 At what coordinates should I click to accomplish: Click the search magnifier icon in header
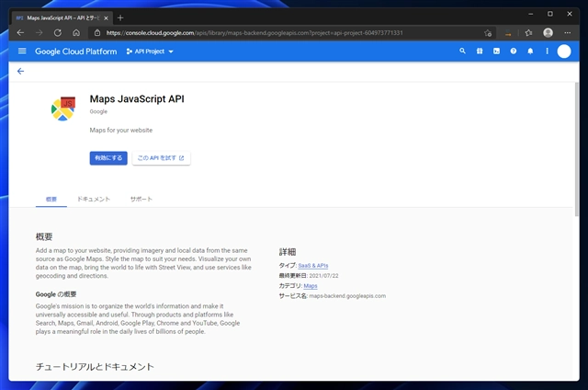click(462, 51)
